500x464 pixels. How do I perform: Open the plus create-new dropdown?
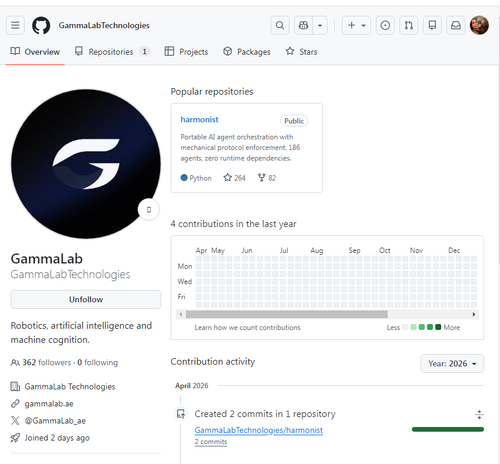pos(356,25)
